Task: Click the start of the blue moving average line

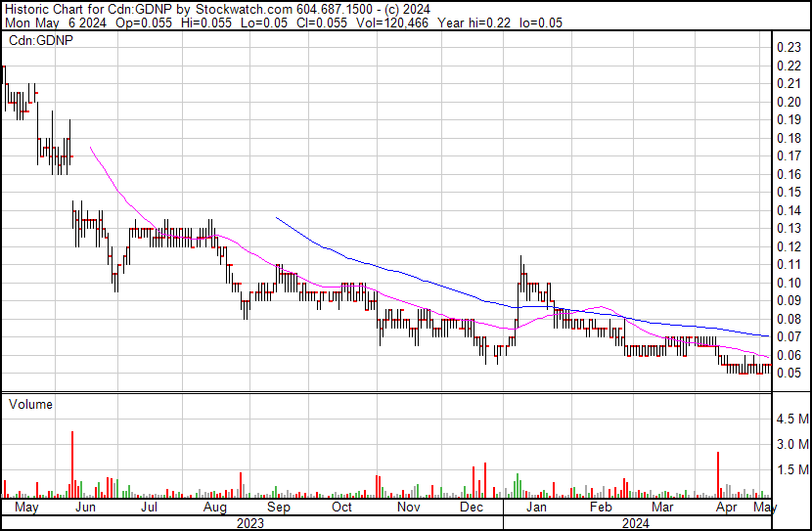Action: pyautogui.click(x=277, y=218)
